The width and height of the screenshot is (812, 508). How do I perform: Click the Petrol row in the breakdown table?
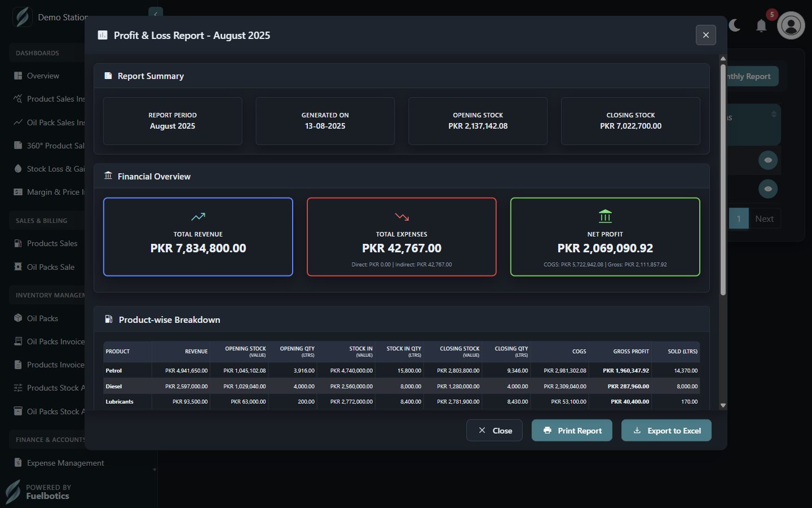pos(401,370)
